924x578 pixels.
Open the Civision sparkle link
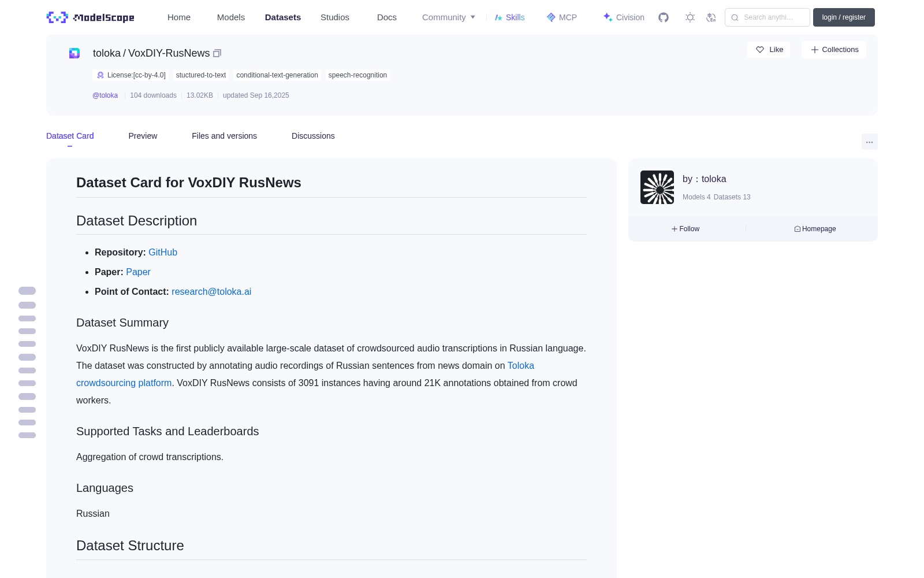624,17
